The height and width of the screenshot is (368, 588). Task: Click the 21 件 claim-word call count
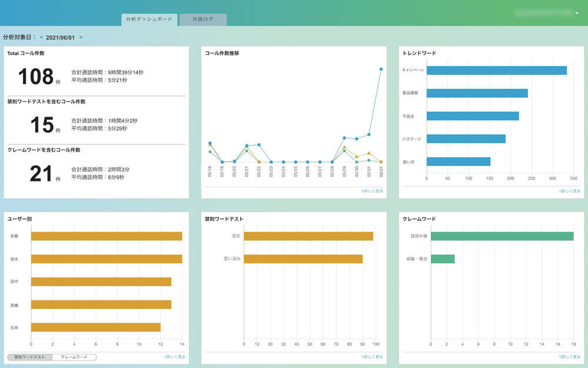tap(41, 174)
